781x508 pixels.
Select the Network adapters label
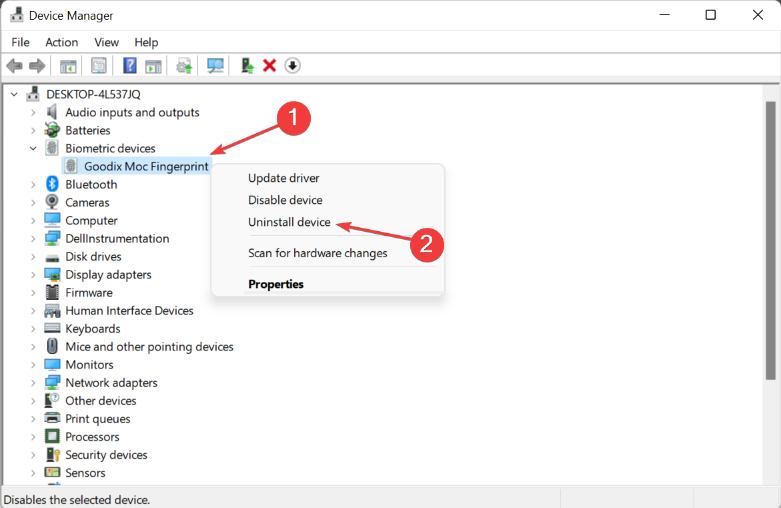pyautogui.click(x=111, y=382)
